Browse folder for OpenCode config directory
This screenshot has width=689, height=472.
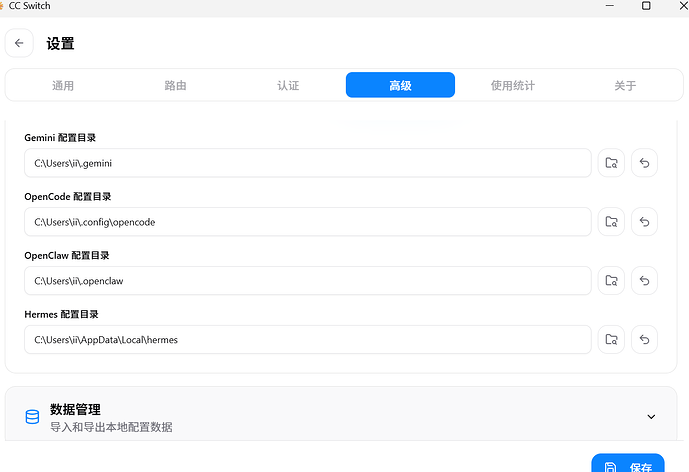pyautogui.click(x=611, y=222)
